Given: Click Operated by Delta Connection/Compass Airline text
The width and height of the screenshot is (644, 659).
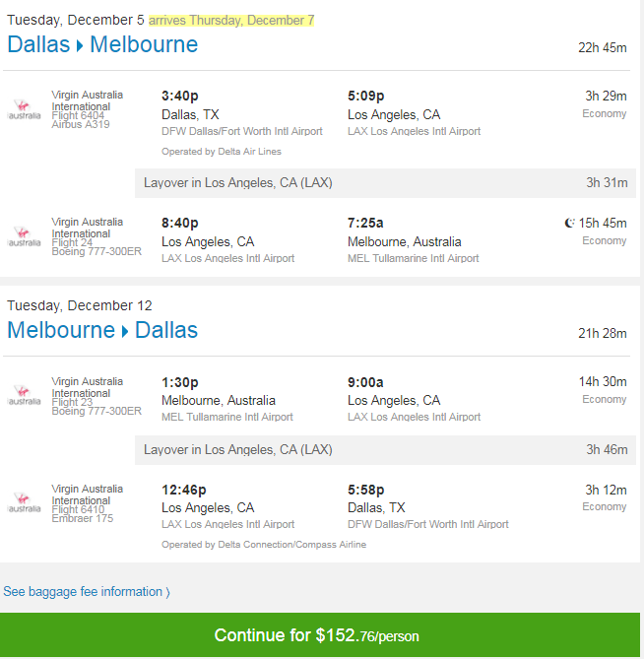Looking at the screenshot, I should pyautogui.click(x=264, y=545).
